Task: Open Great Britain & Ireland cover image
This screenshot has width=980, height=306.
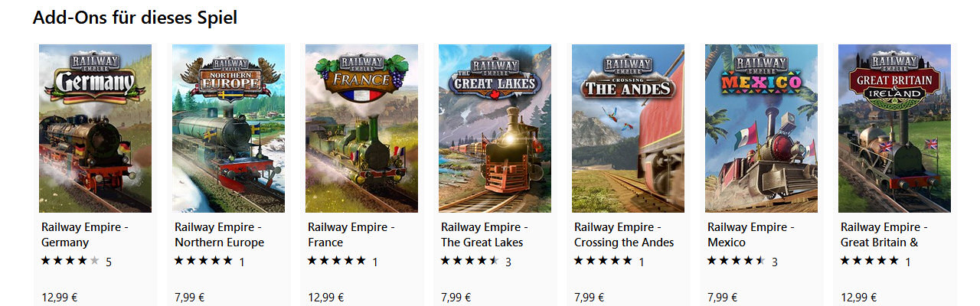Action: 894,129
